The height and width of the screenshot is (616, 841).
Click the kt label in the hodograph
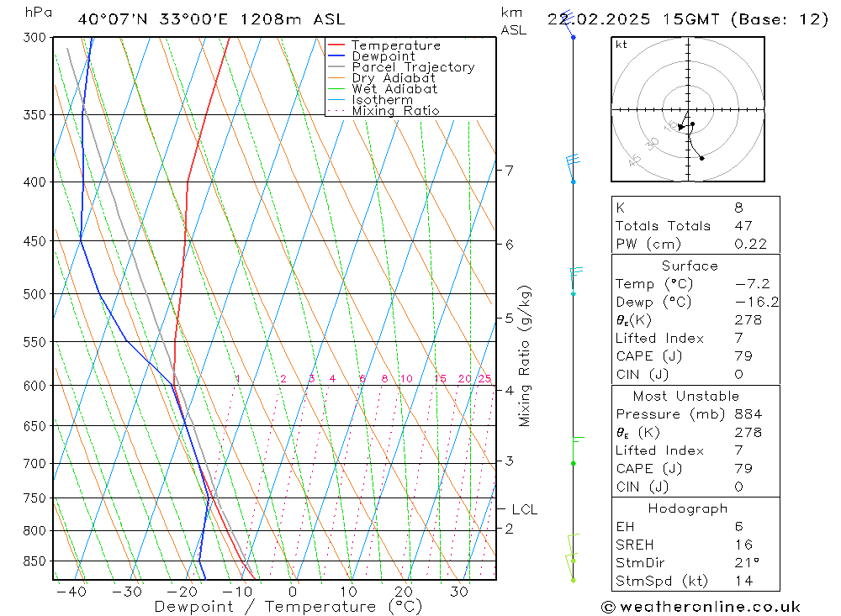pos(621,45)
